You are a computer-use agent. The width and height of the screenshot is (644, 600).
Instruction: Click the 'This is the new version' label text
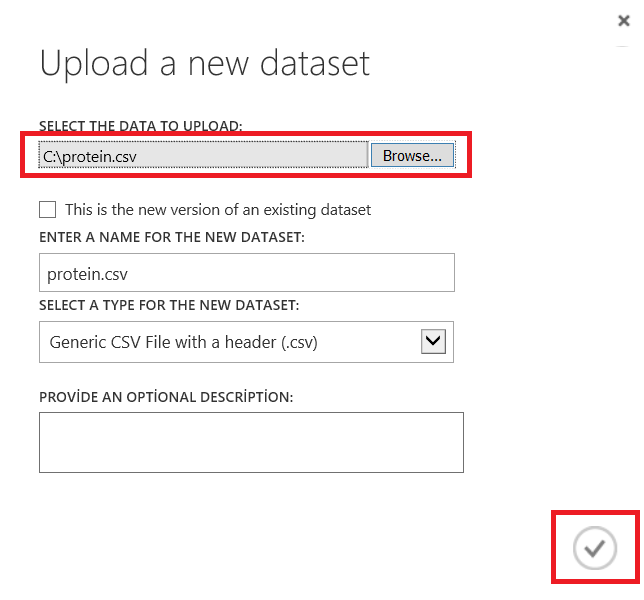point(217,210)
